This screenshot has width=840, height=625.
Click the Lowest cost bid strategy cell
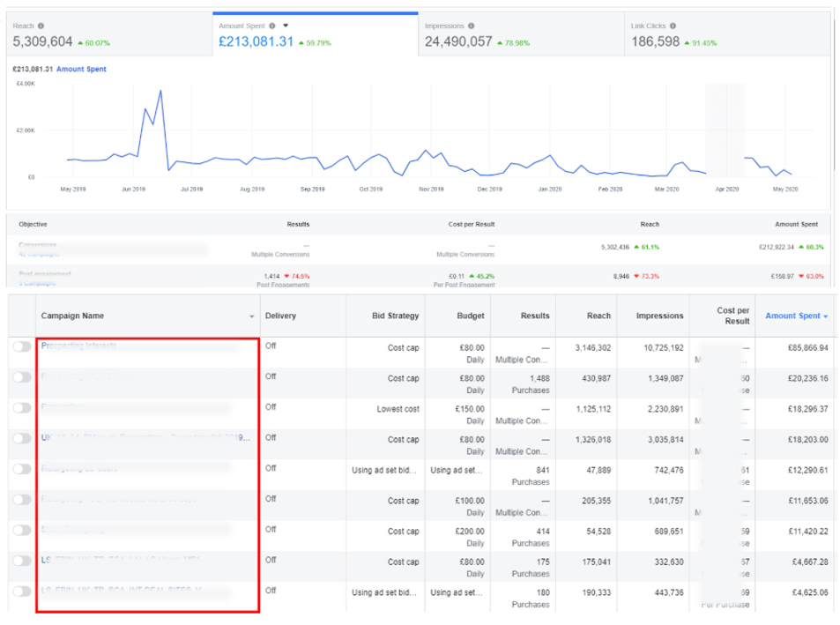[398, 409]
